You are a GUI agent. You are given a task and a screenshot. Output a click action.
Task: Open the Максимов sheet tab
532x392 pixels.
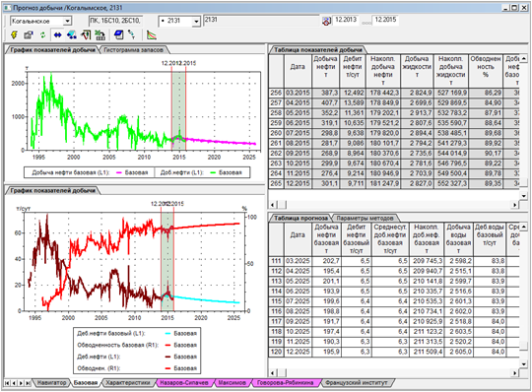coord(233,382)
